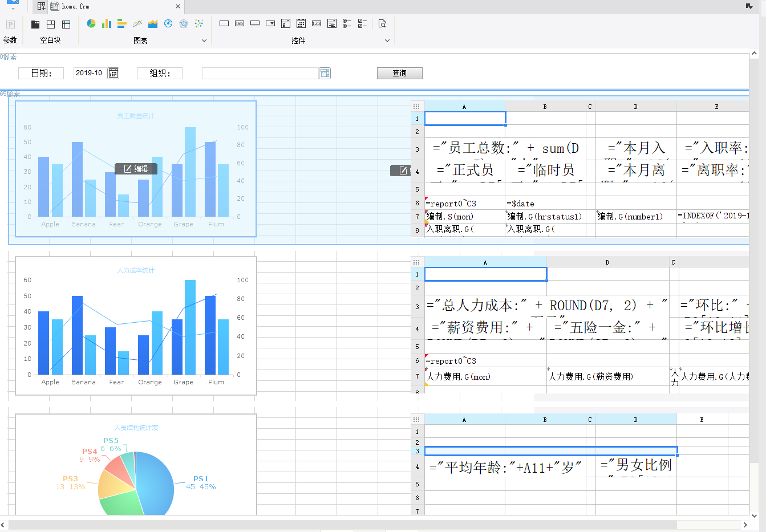The height and width of the screenshot is (532, 766).
Task: Expand the 控件 widget list chevron
Action: [387, 40]
